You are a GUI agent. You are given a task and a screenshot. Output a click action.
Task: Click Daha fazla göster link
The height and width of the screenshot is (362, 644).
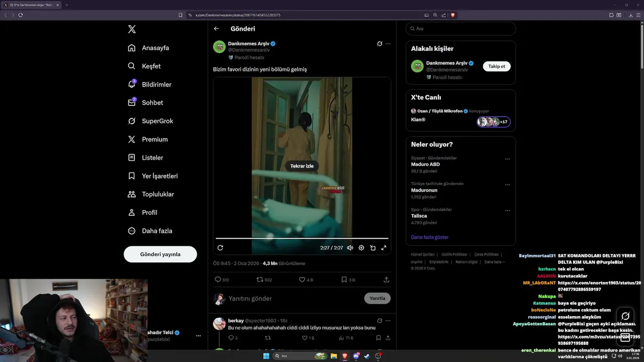[x=430, y=237]
